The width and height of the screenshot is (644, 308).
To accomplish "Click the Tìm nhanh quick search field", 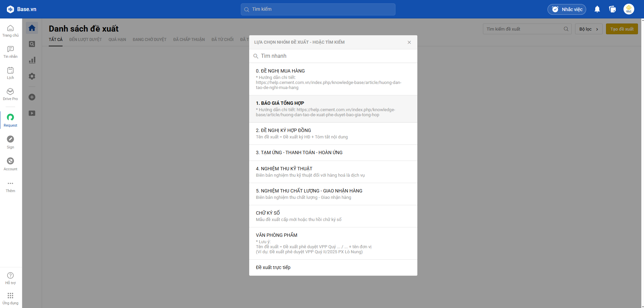I will pyautogui.click(x=333, y=56).
